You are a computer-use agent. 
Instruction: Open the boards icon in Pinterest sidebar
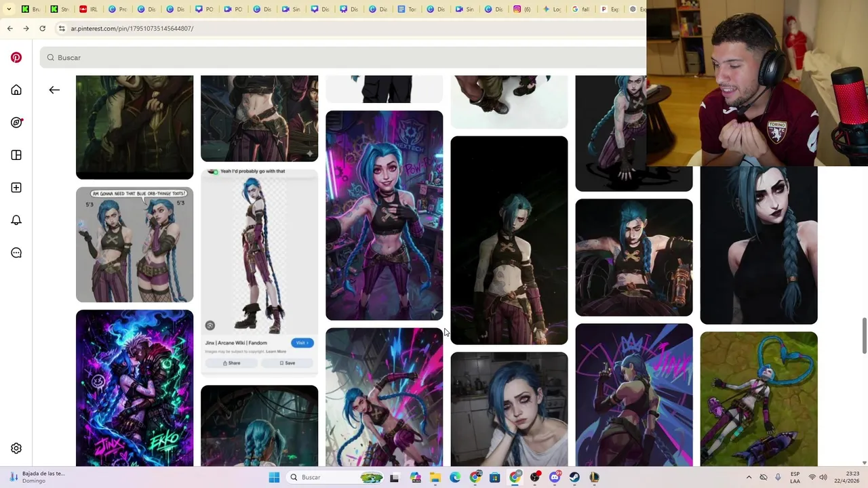pyautogui.click(x=16, y=155)
